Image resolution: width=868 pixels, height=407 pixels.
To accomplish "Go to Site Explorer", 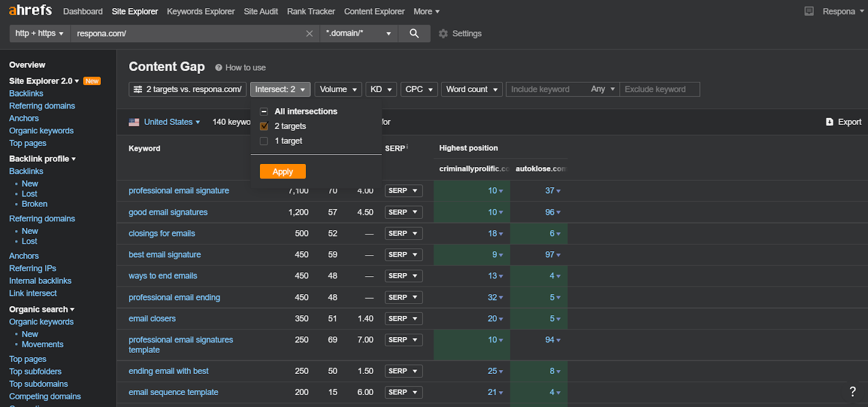I will click(x=135, y=11).
